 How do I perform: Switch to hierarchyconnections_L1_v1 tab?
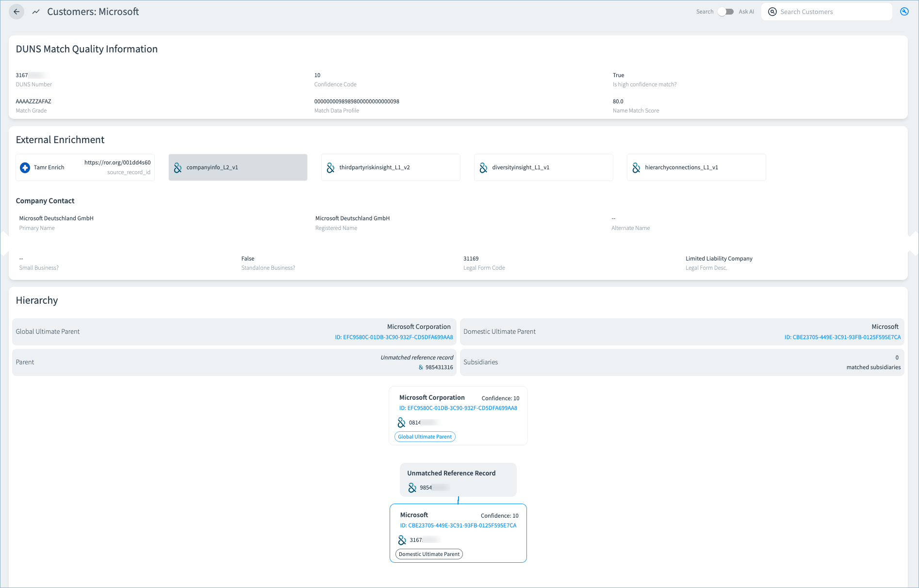tap(696, 167)
